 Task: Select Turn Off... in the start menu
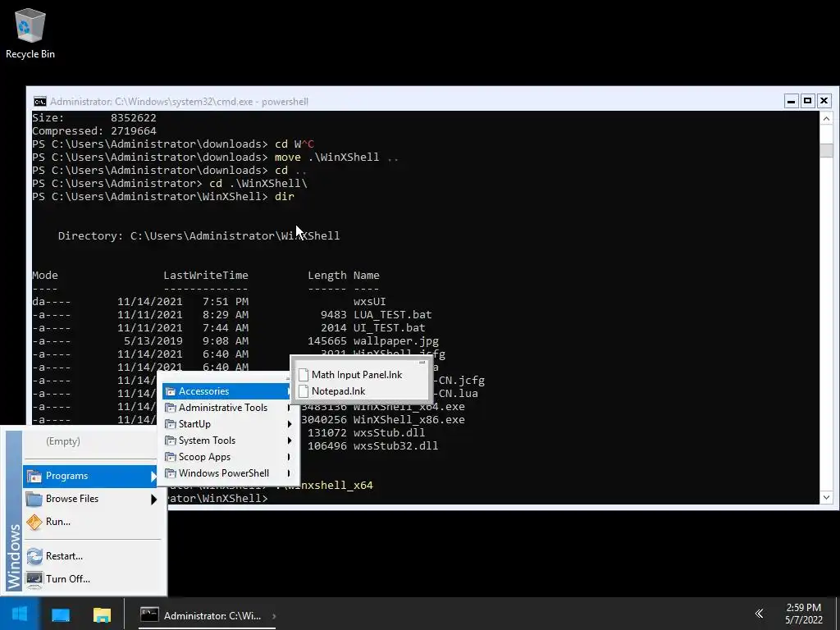coord(92,579)
